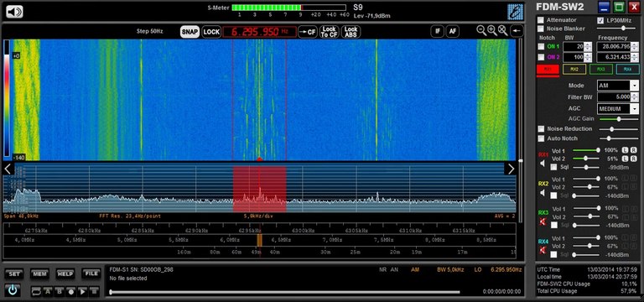Image resolution: width=644 pixels, height=302 pixels.
Task: Click the left-arrow collapse panel icon
Action: (x=517, y=30)
